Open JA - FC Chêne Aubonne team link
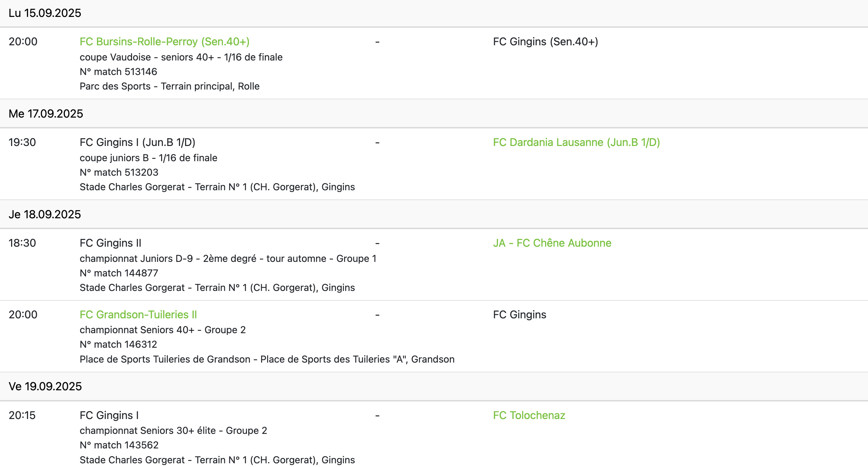Image resolution: width=868 pixels, height=467 pixels. [x=552, y=243]
